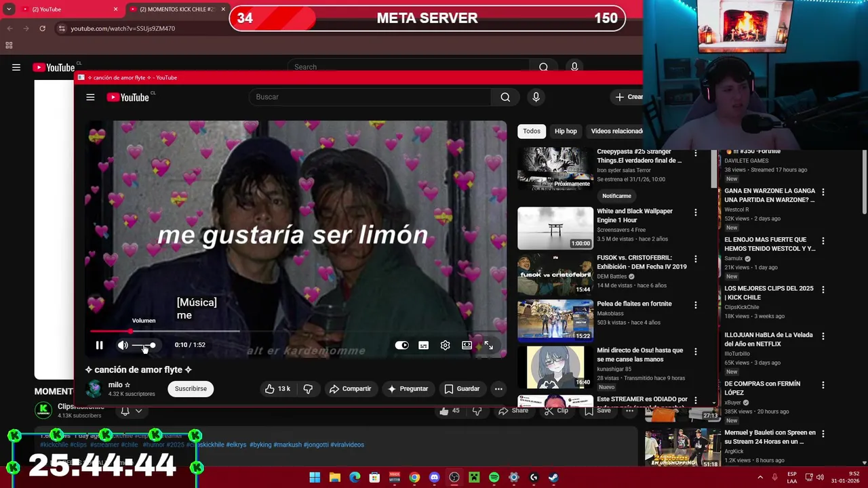The height and width of the screenshot is (488, 868).
Task: Click the Crear button
Action: pyautogui.click(x=628, y=97)
